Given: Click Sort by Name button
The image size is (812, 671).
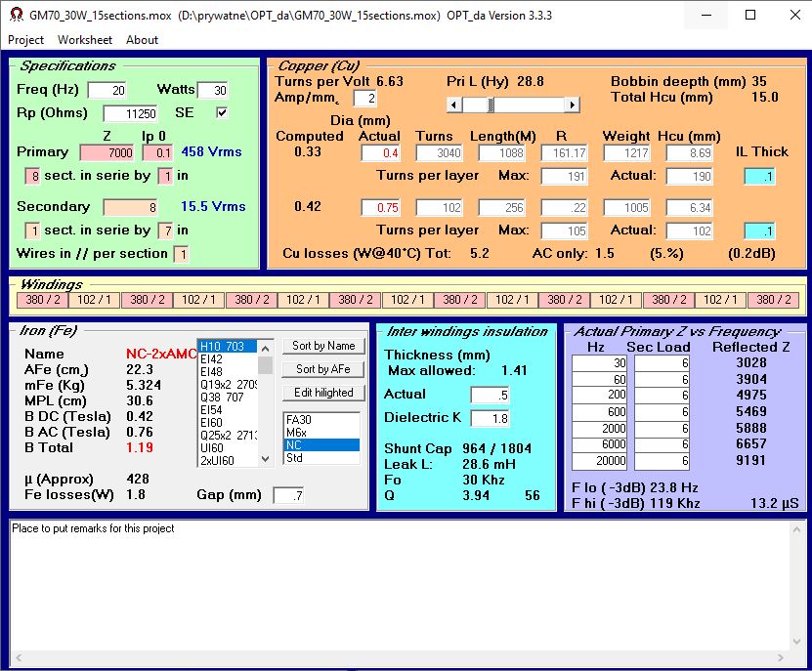Looking at the screenshot, I should tap(323, 346).
